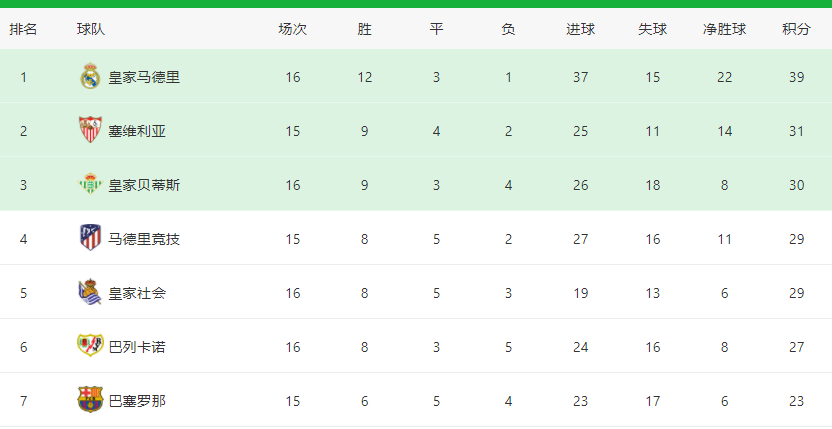Image resolution: width=832 pixels, height=429 pixels.
Task: Click the Real Betis club crest
Action: pyautogui.click(x=90, y=184)
